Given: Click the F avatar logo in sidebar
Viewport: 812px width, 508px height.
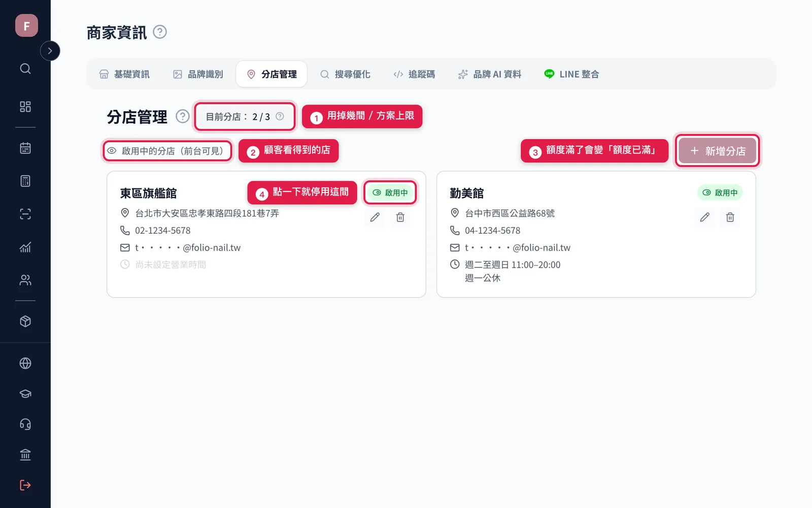Looking at the screenshot, I should (x=26, y=25).
